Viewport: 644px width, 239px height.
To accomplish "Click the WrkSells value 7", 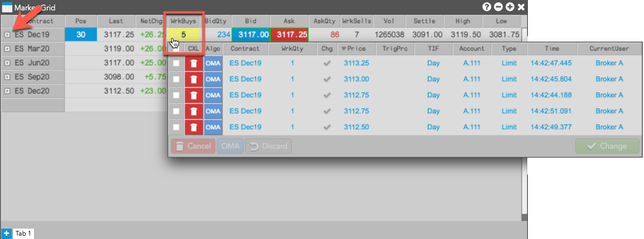I will (x=357, y=35).
